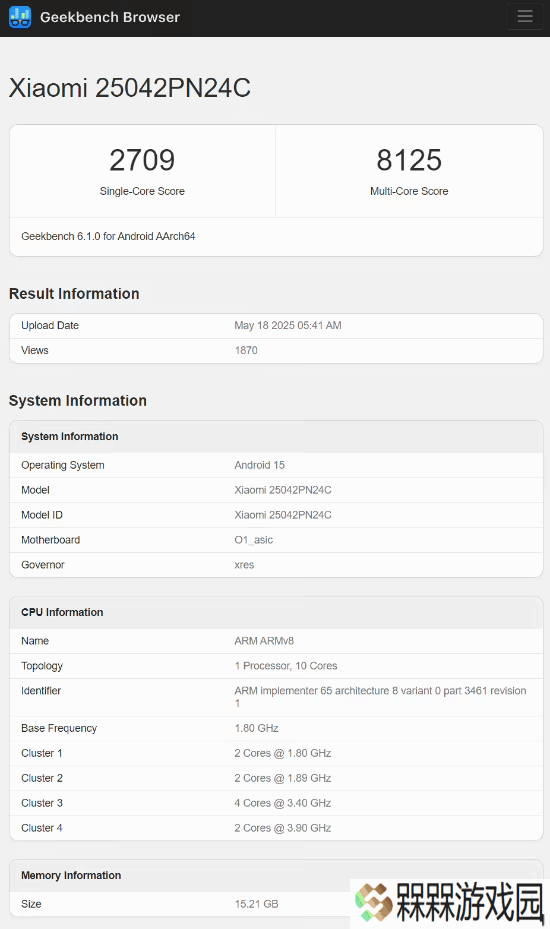Select the Topology row value
This screenshot has width=550, height=929.
click(286, 666)
